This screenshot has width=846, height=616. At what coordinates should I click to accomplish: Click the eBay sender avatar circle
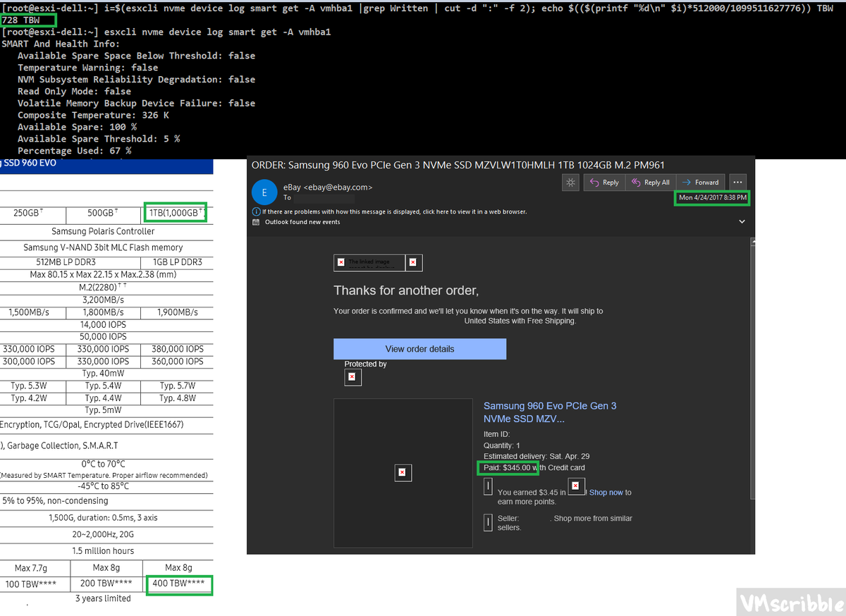click(x=264, y=192)
